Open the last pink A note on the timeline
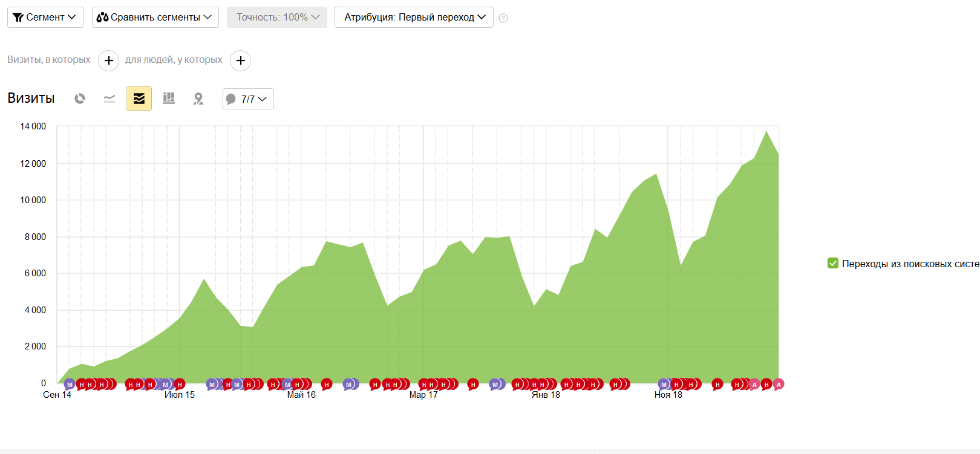The height and width of the screenshot is (454, 980). pyautogui.click(x=779, y=384)
